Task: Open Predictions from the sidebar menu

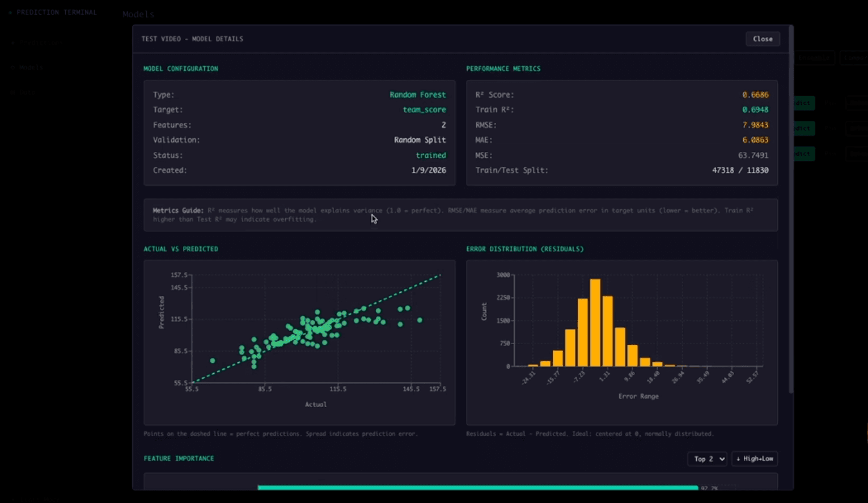Action: pos(37,43)
